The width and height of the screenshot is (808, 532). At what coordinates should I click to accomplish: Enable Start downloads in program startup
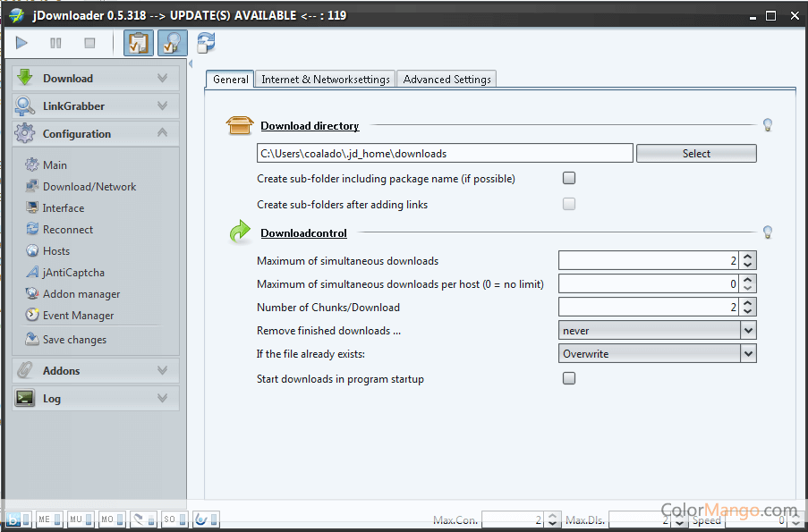569,378
